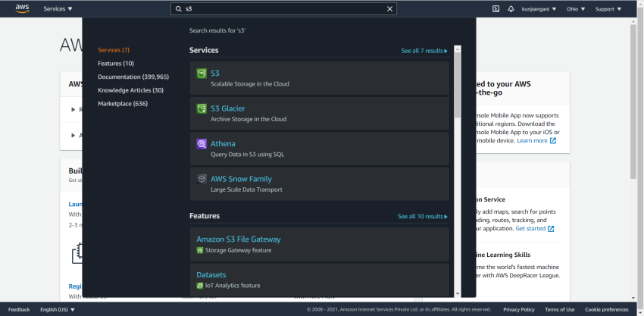Click 'Archive Storage in the Cloud' text

click(249, 119)
